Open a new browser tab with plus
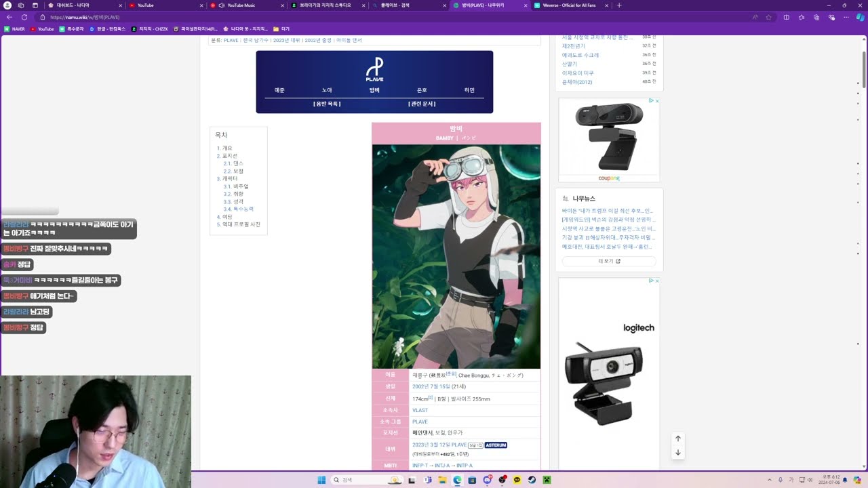868x488 pixels. click(619, 5)
